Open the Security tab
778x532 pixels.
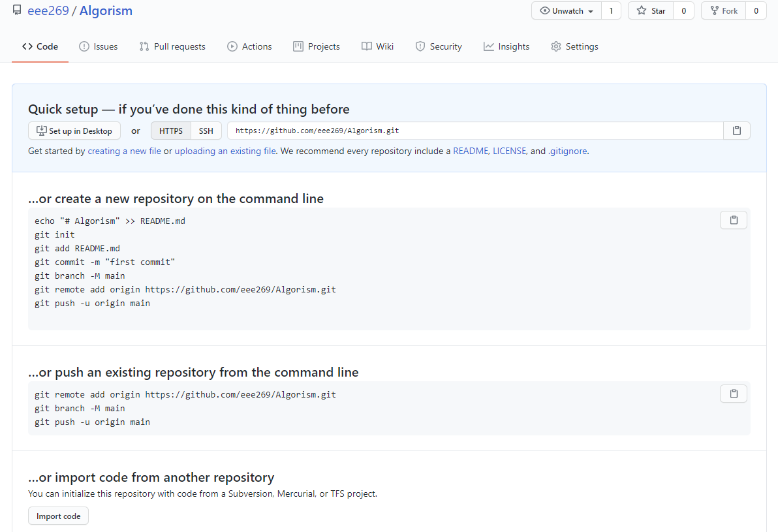pos(439,46)
